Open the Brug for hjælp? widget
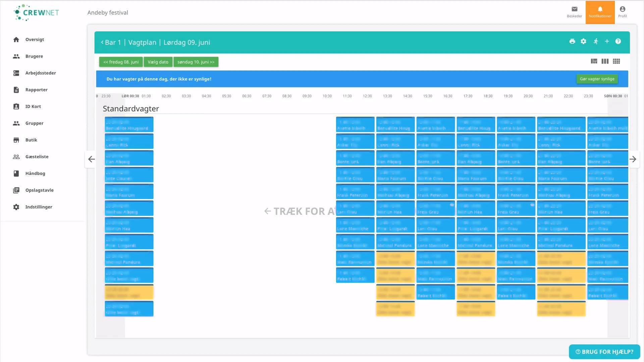This screenshot has height=362, width=644. point(604,352)
